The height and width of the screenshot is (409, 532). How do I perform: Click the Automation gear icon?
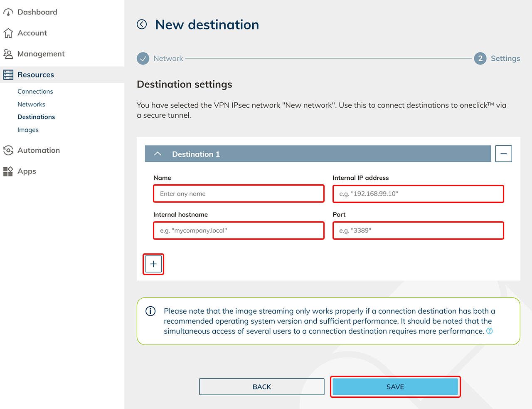tap(8, 150)
